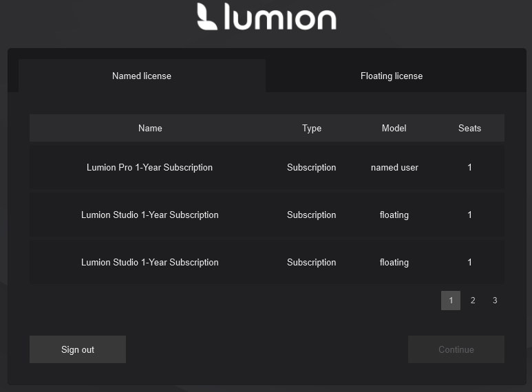Open the Floating license tab
Viewport: 532px width, 392px height.
[x=392, y=76]
